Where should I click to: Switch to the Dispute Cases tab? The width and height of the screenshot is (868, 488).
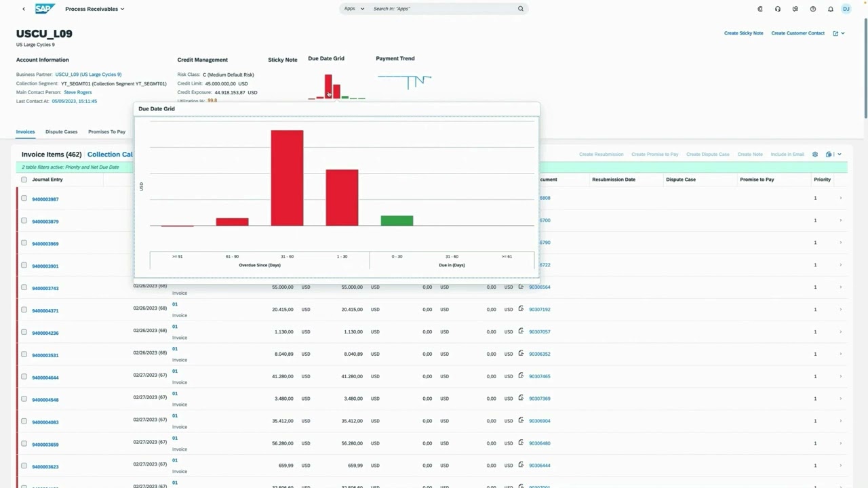coord(62,131)
